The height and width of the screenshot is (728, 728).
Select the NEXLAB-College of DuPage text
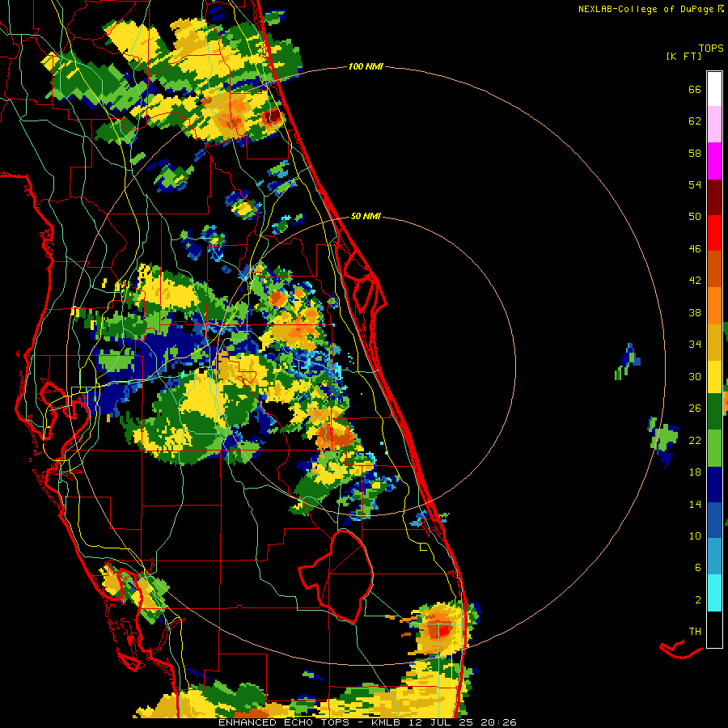point(646,9)
